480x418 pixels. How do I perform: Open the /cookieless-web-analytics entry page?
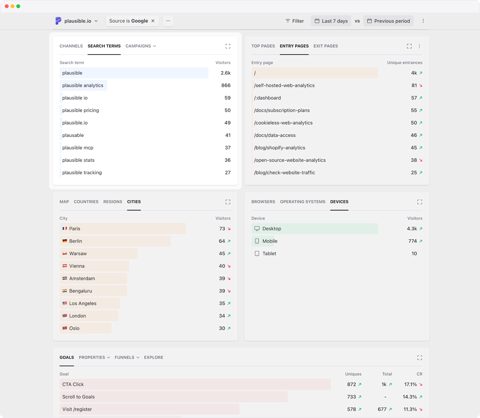283,123
